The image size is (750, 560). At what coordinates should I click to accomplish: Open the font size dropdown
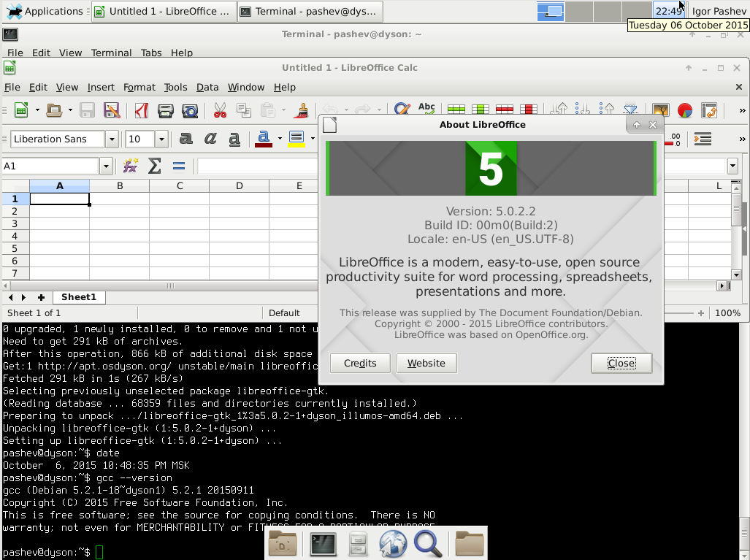tap(161, 139)
